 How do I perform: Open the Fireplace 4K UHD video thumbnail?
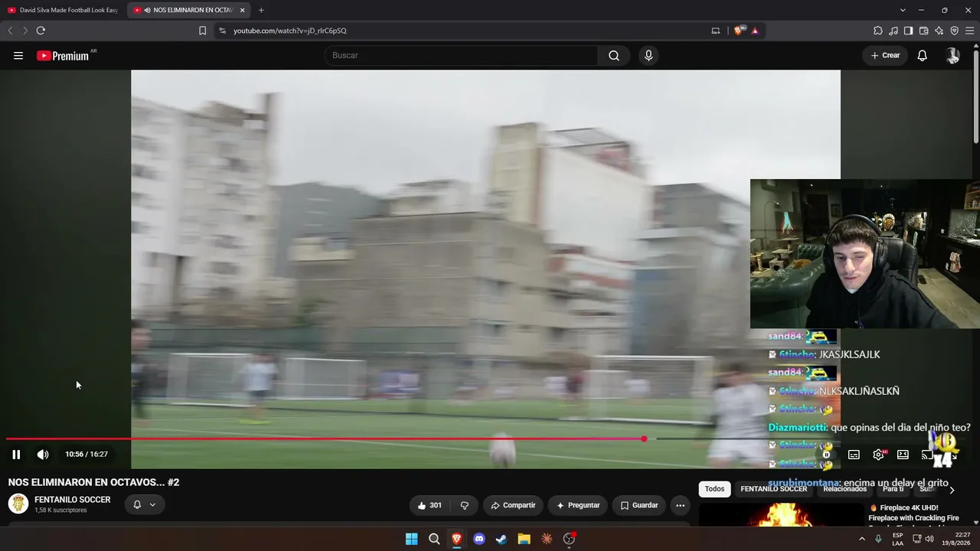[x=781, y=515]
